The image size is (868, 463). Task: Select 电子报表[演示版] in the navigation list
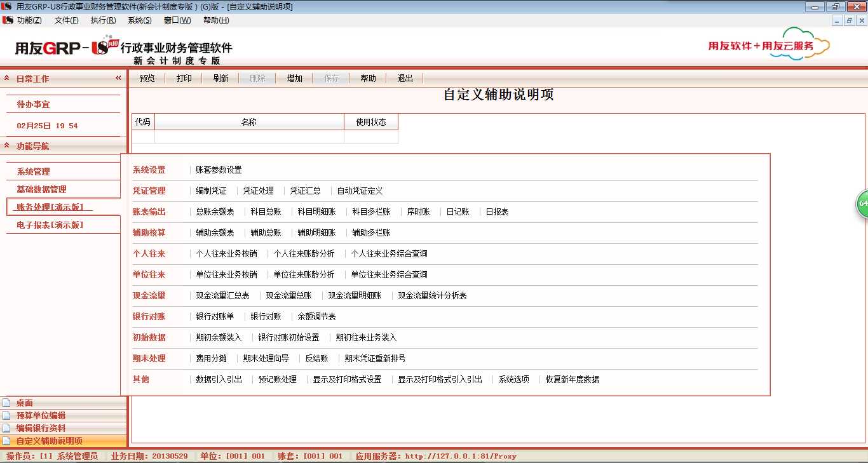[x=50, y=225]
